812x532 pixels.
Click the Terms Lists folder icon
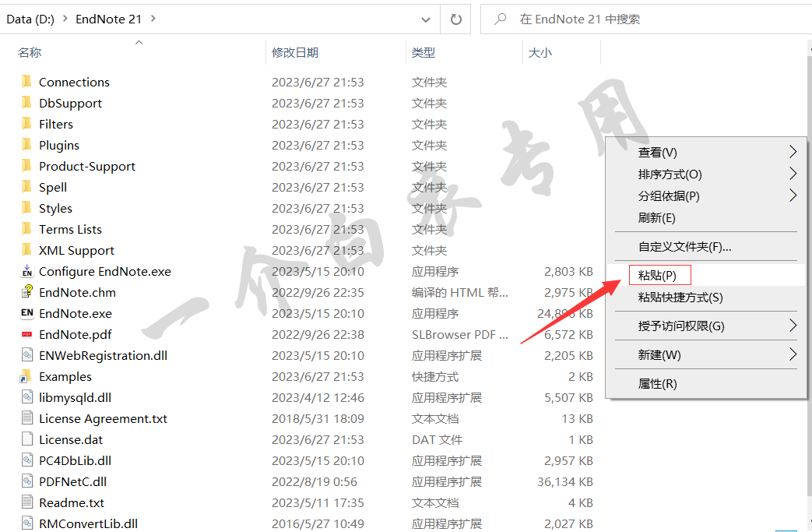tap(26, 229)
